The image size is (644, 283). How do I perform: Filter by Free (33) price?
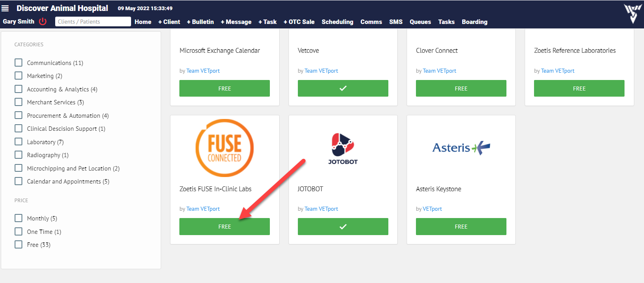[x=18, y=244]
